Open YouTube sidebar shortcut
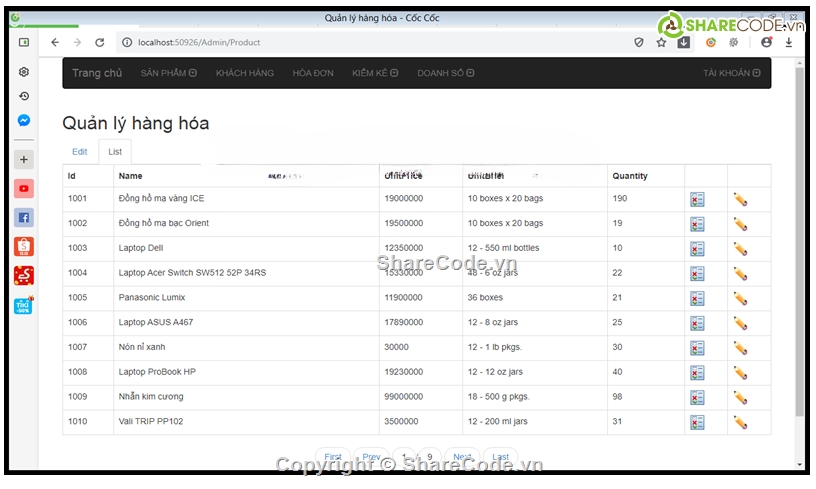The width and height of the screenshot is (816, 489). coord(24,188)
